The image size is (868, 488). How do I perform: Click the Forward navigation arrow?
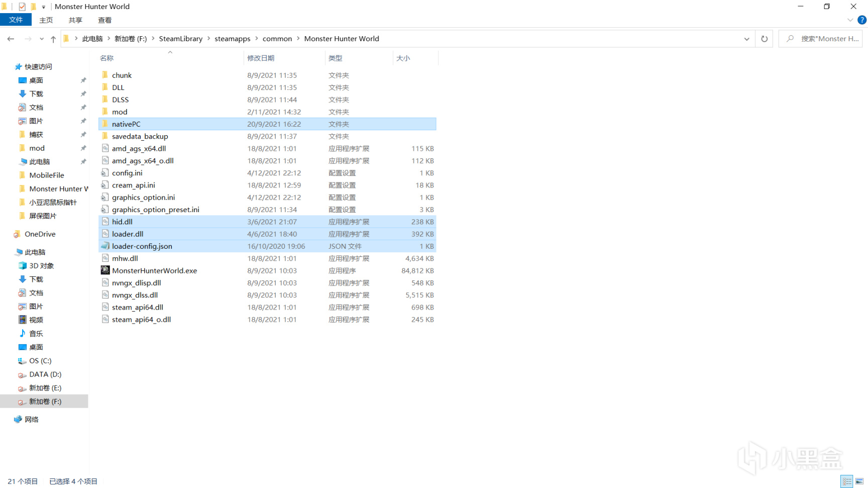(x=28, y=39)
